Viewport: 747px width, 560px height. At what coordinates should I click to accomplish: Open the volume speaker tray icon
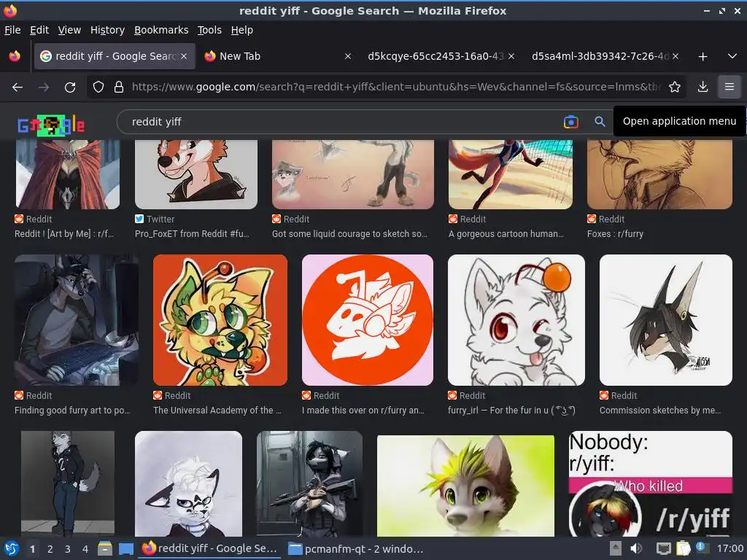click(636, 549)
